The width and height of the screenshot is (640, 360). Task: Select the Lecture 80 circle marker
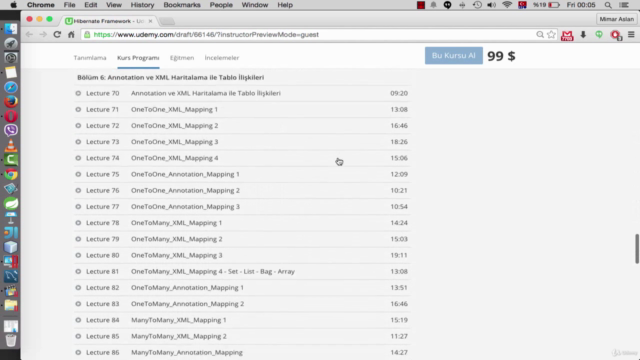coord(78,255)
